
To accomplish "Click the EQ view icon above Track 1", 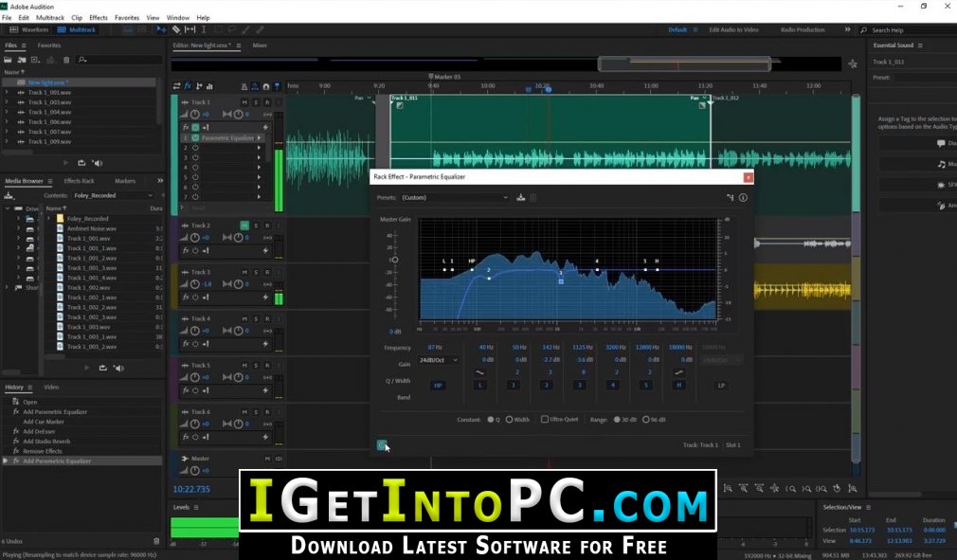I will 209,86.
